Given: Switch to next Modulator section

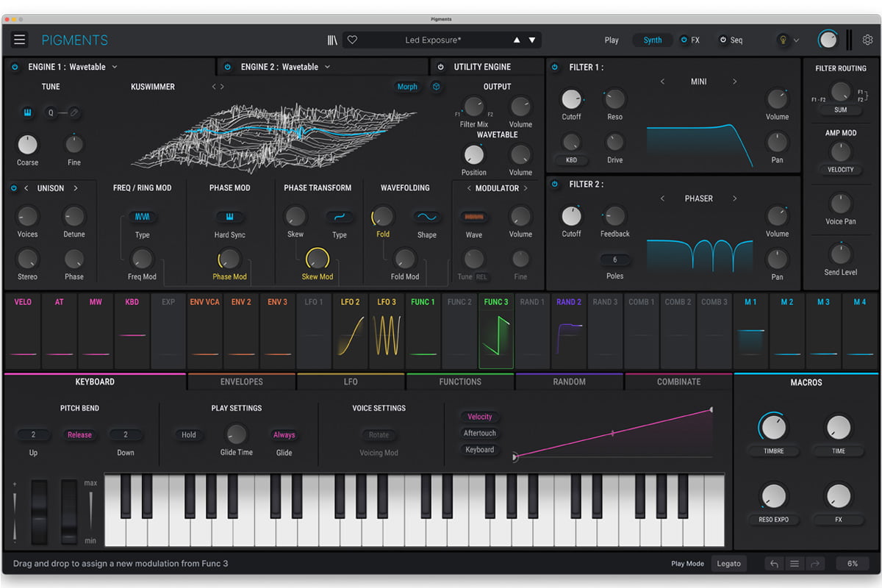Looking at the screenshot, I should 526,188.
